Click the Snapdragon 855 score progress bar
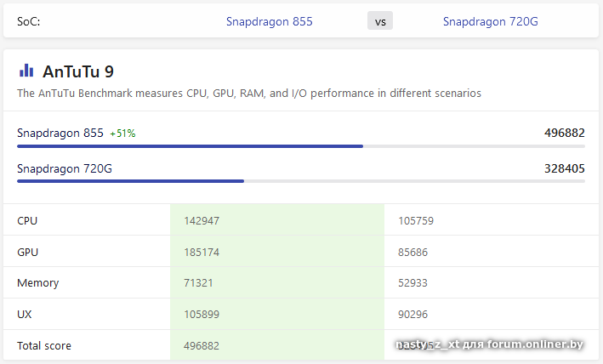The width and height of the screenshot is (603, 364). pyautogui.click(x=190, y=146)
